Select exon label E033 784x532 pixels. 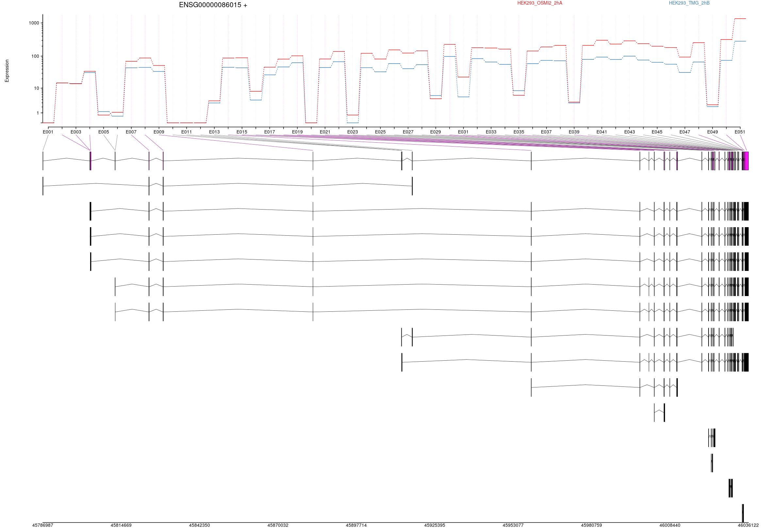click(x=491, y=132)
